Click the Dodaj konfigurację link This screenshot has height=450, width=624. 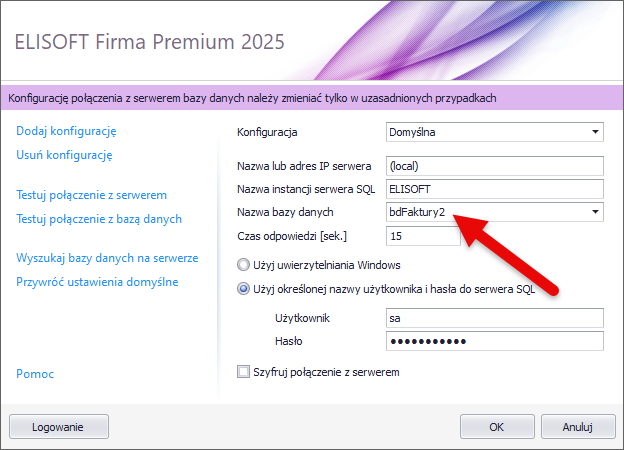click(67, 131)
